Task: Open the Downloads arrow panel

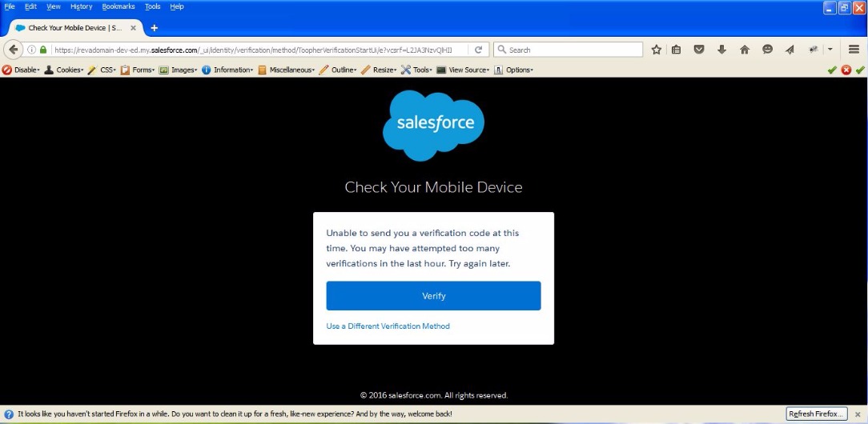Action: 721,50
